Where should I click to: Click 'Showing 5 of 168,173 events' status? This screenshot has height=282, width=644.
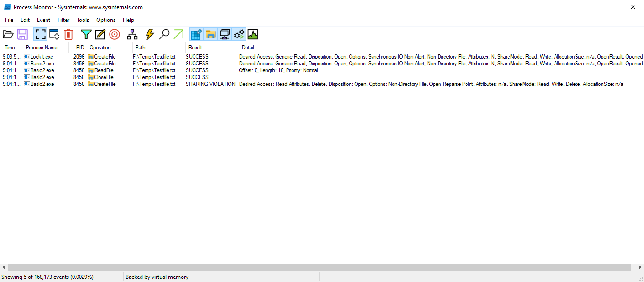(x=47, y=277)
